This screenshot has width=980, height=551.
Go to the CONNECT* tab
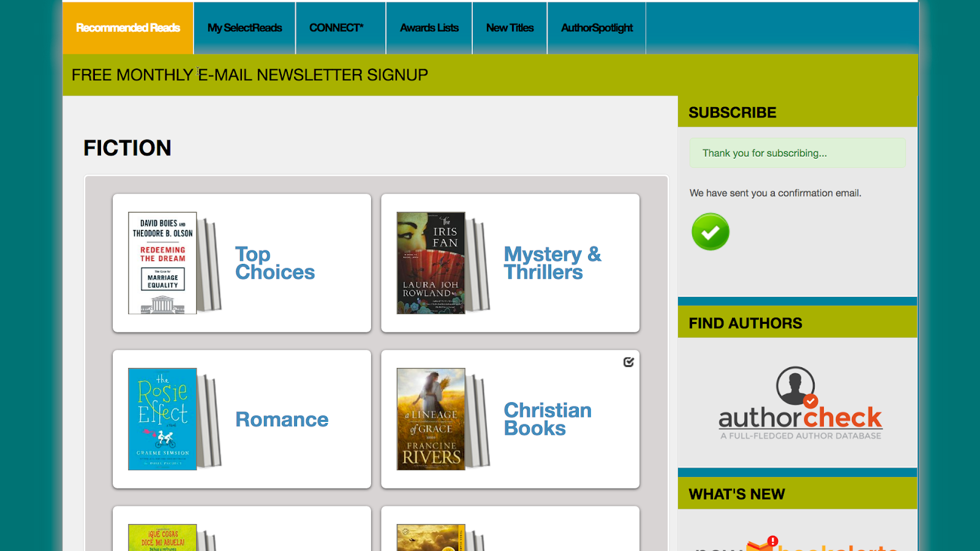(x=336, y=28)
